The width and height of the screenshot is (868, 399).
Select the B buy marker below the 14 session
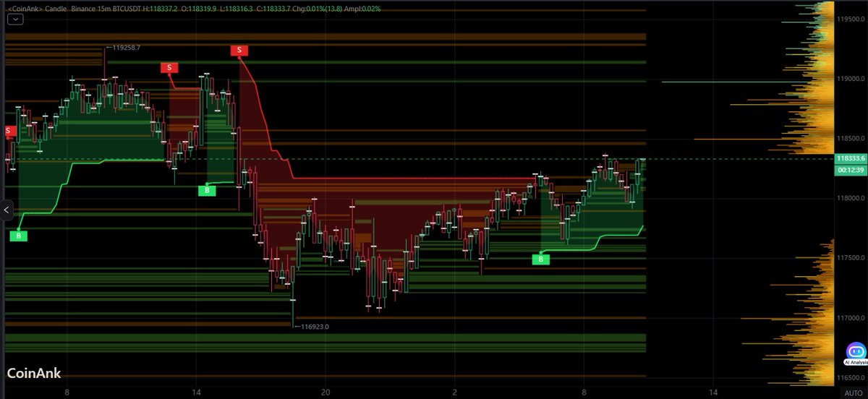point(207,190)
